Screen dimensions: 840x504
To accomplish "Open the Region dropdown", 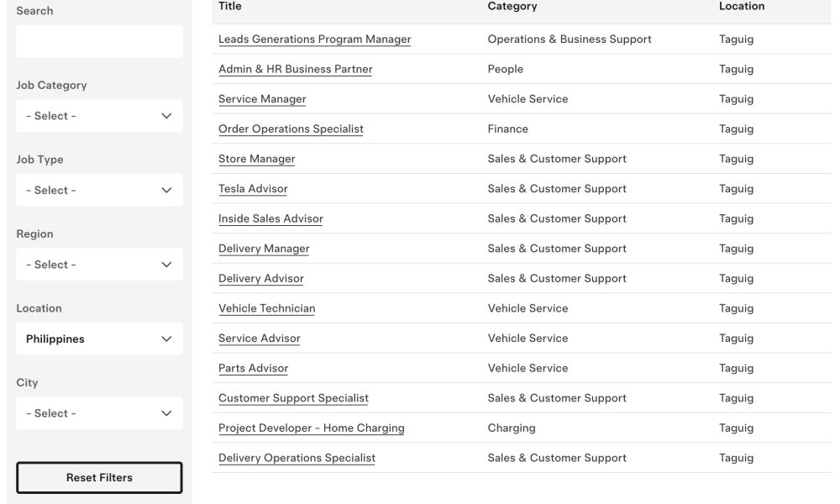I will pos(99,265).
